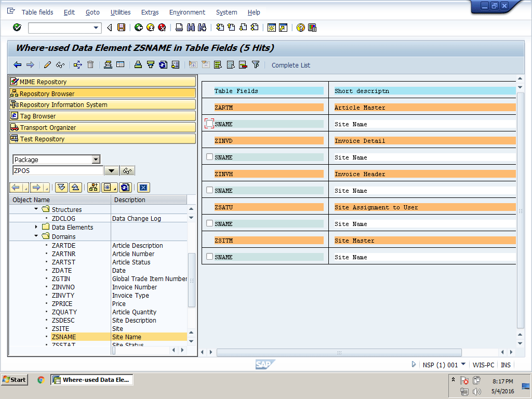Tick the SNAME checkbox under ZARTM

click(x=209, y=124)
